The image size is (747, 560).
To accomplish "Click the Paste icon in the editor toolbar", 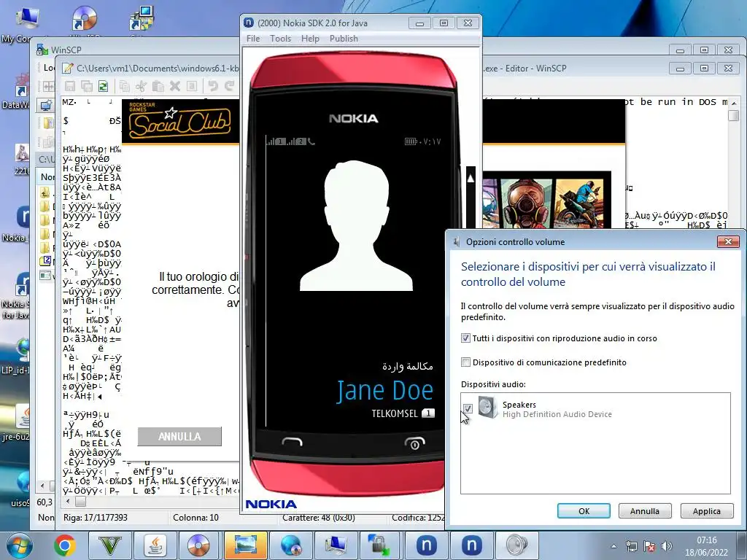I will coord(158,86).
